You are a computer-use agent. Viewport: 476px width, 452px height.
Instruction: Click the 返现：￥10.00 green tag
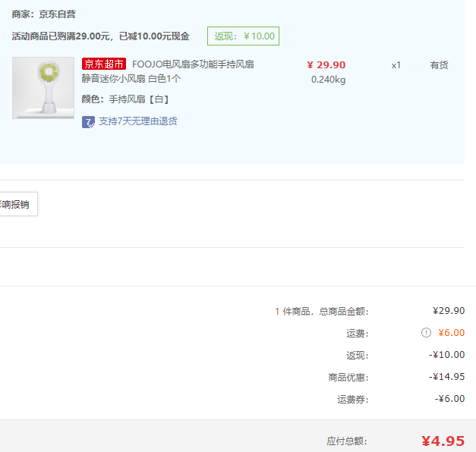point(243,36)
